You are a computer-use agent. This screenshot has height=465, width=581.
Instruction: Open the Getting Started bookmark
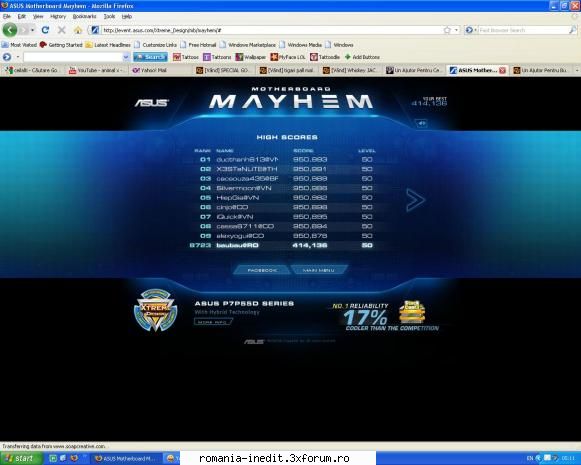point(61,45)
